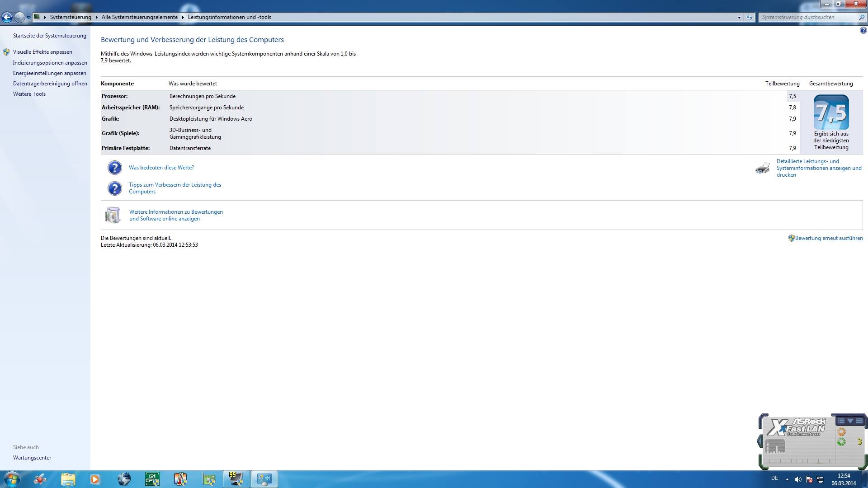
Task: Click the back navigation arrow
Action: 7,17
